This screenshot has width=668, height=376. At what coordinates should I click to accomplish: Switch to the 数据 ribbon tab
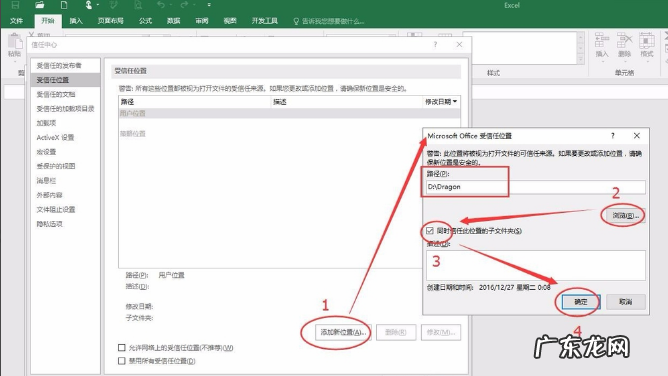click(173, 21)
